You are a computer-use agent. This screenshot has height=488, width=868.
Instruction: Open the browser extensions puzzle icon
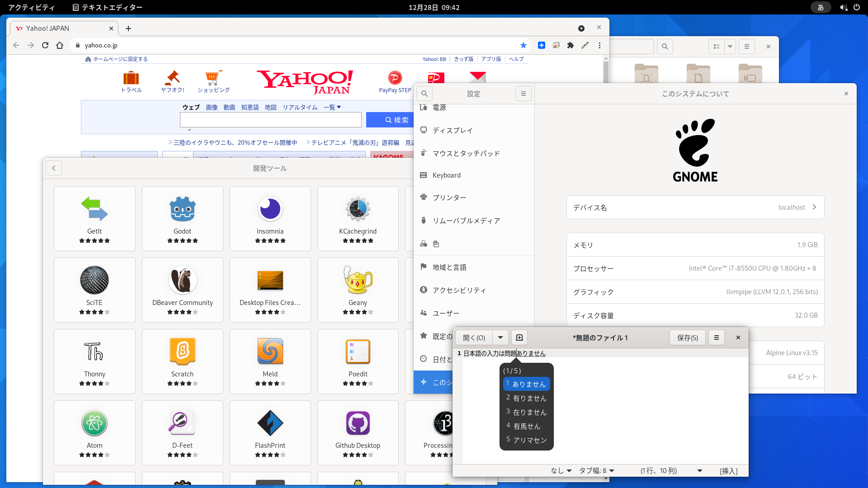pyautogui.click(x=571, y=45)
